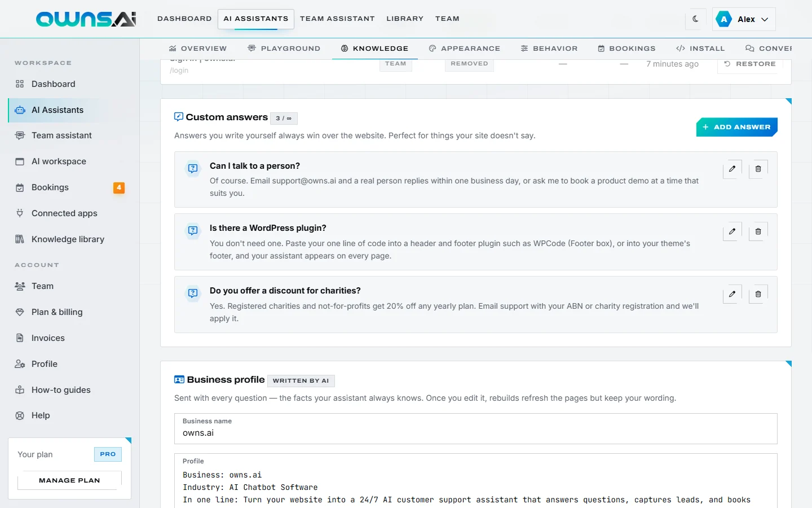Click Add Answer button
The height and width of the screenshot is (508, 812).
point(737,127)
